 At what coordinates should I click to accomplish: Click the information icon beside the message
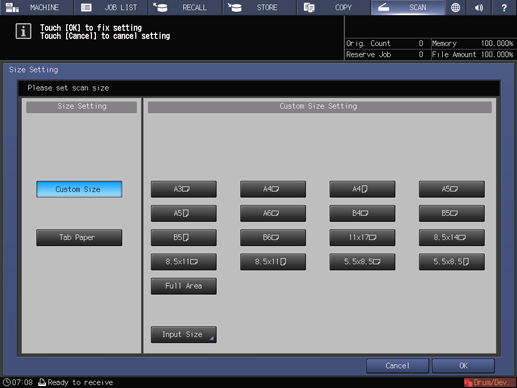tap(23, 31)
